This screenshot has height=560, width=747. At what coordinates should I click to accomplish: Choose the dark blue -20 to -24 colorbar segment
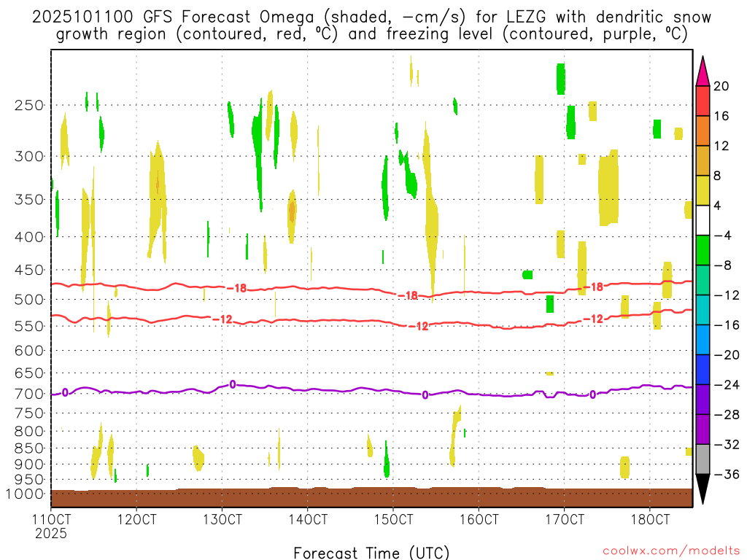[x=703, y=370]
